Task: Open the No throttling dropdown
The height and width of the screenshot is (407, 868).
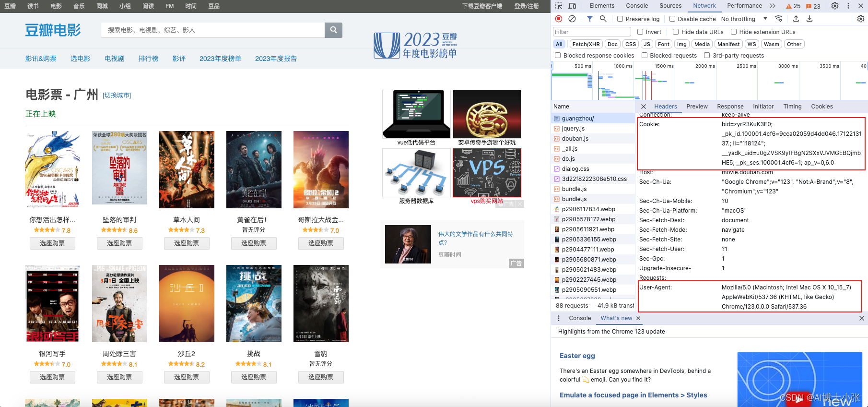Action: (x=744, y=19)
